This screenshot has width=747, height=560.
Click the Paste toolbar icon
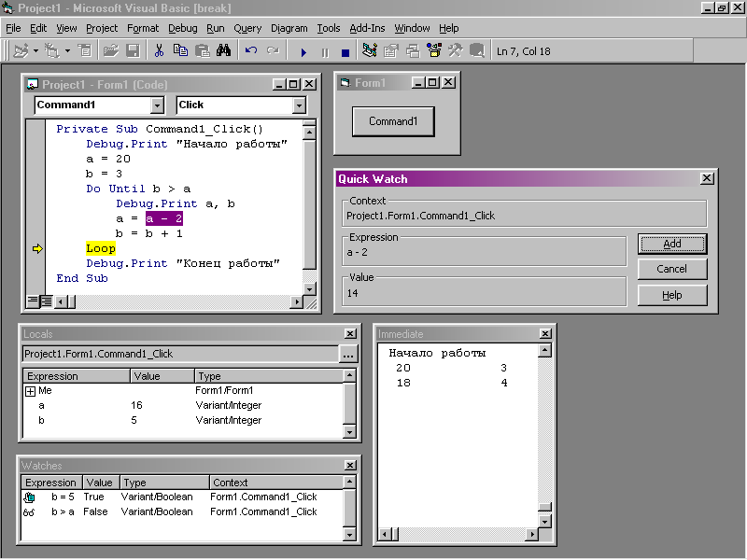tap(203, 50)
